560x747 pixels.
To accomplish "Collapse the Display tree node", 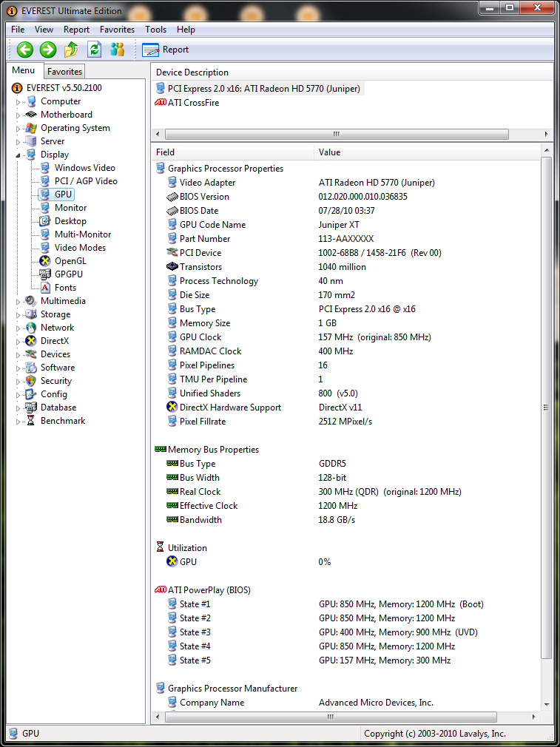I will pyautogui.click(x=18, y=155).
